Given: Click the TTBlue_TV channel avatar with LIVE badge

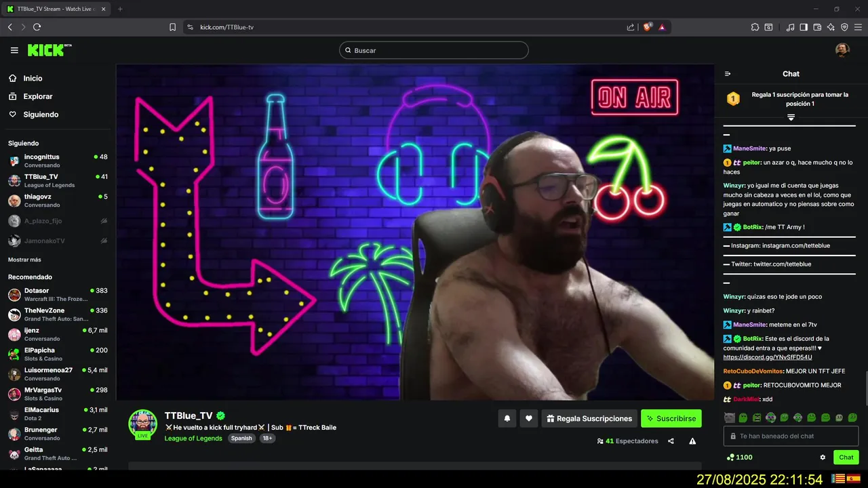Looking at the screenshot, I should (x=143, y=424).
